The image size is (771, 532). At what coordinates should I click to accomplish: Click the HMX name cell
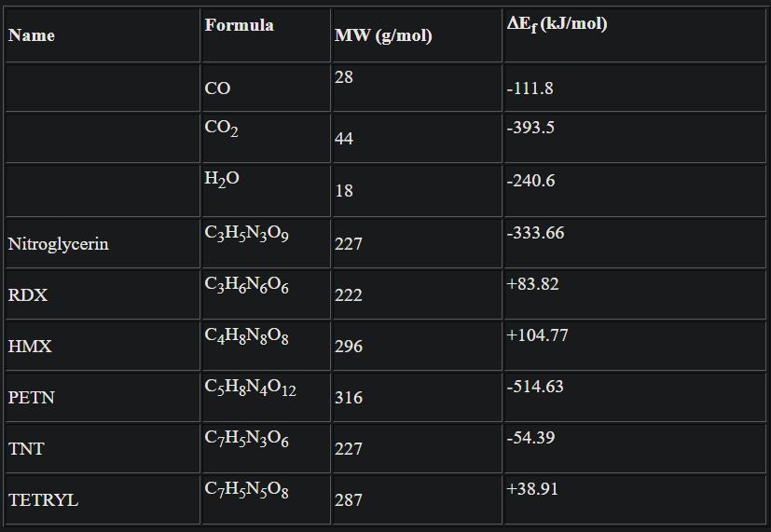(x=30, y=347)
